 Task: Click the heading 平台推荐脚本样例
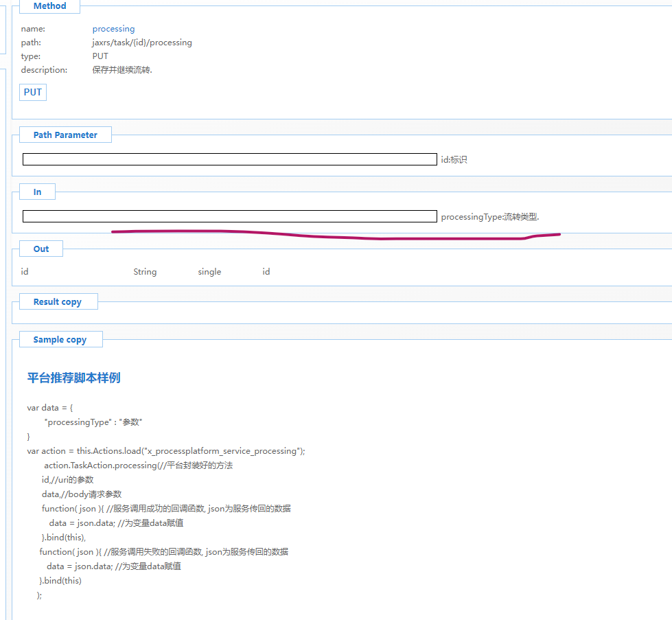click(73, 378)
